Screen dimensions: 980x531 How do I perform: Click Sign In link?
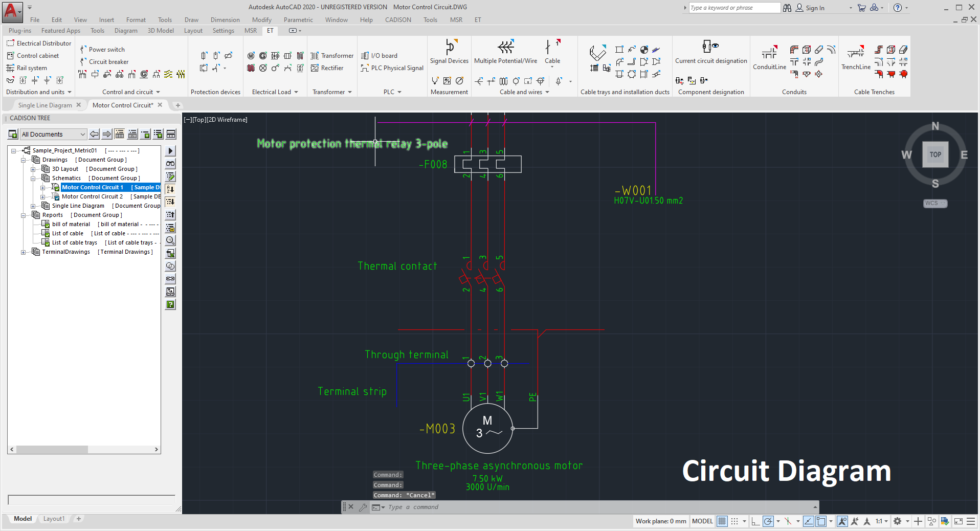point(814,8)
